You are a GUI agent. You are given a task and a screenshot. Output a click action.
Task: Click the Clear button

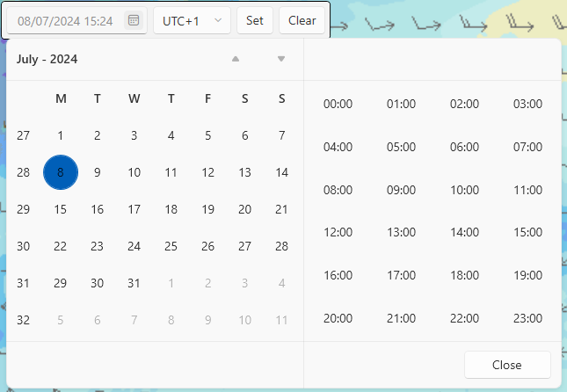(302, 20)
